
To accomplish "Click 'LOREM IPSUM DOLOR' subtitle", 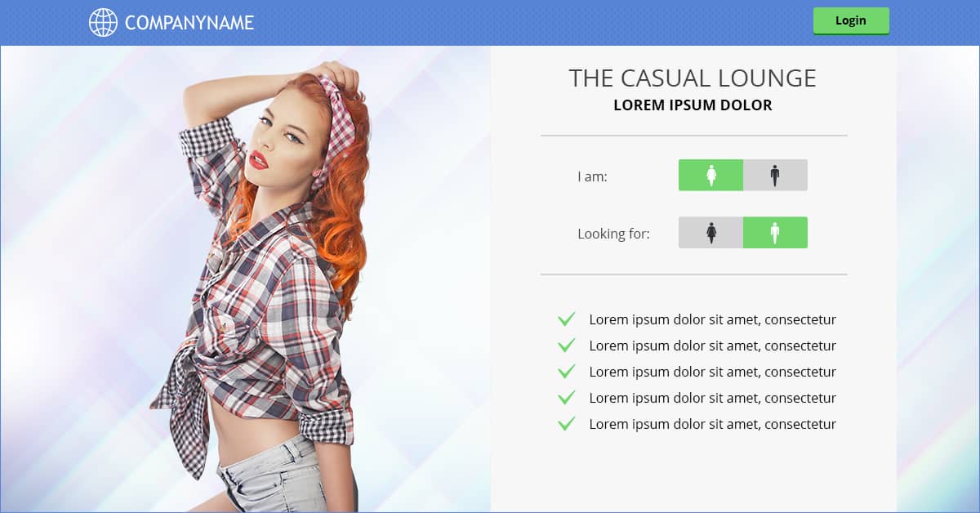I will point(693,105).
